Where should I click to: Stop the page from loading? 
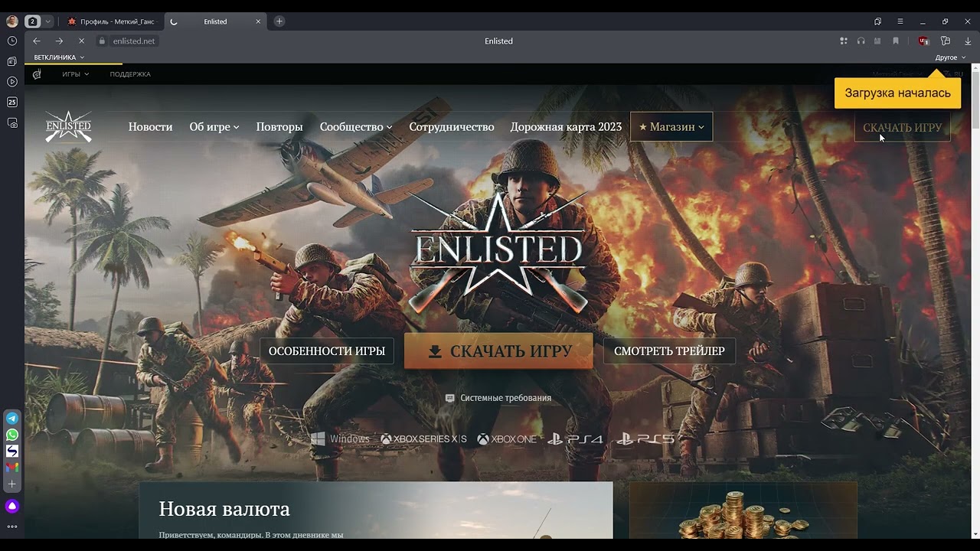[x=81, y=41]
